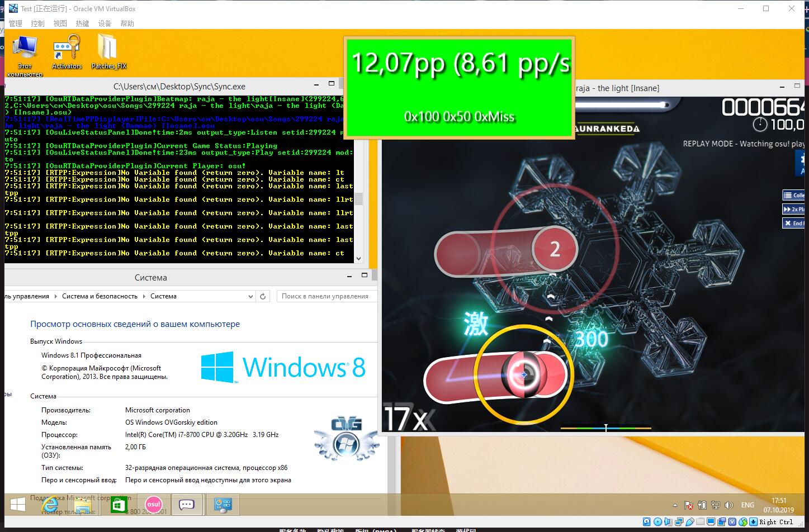
Task: Change the ENG input language indicator
Action: point(748,505)
